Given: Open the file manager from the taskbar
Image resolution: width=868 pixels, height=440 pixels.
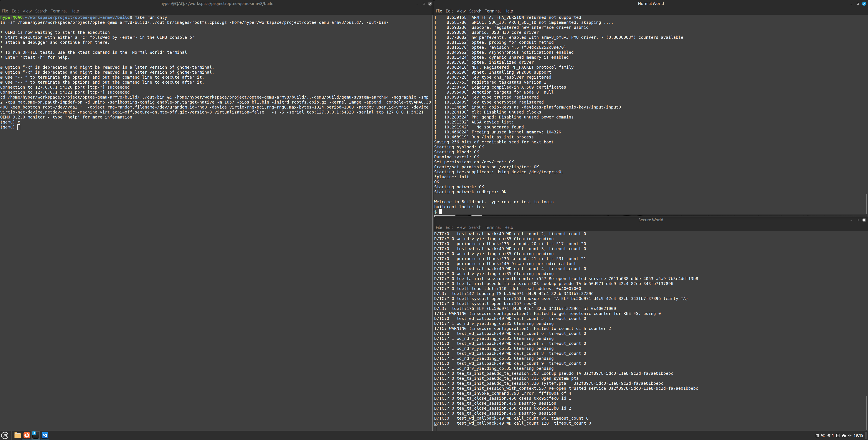Looking at the screenshot, I should (17, 435).
